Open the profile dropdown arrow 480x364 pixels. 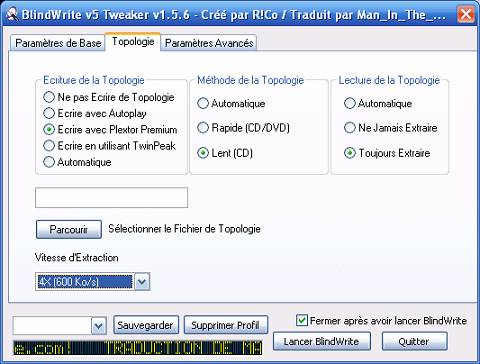tap(99, 326)
